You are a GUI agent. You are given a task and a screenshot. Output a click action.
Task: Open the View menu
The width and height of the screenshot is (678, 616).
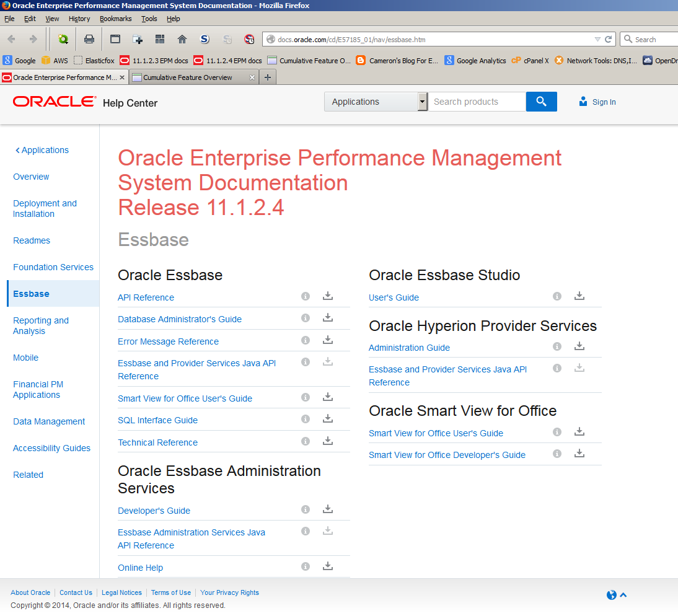point(52,19)
